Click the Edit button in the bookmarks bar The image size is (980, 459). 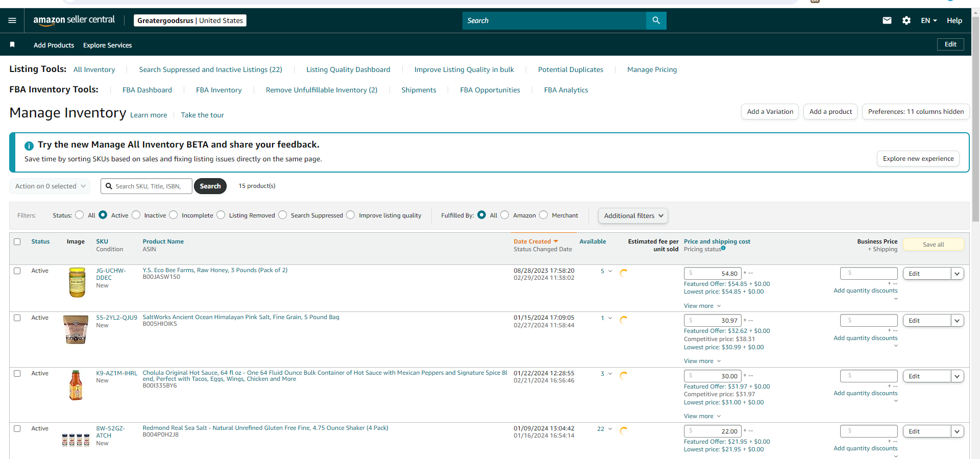(950, 44)
